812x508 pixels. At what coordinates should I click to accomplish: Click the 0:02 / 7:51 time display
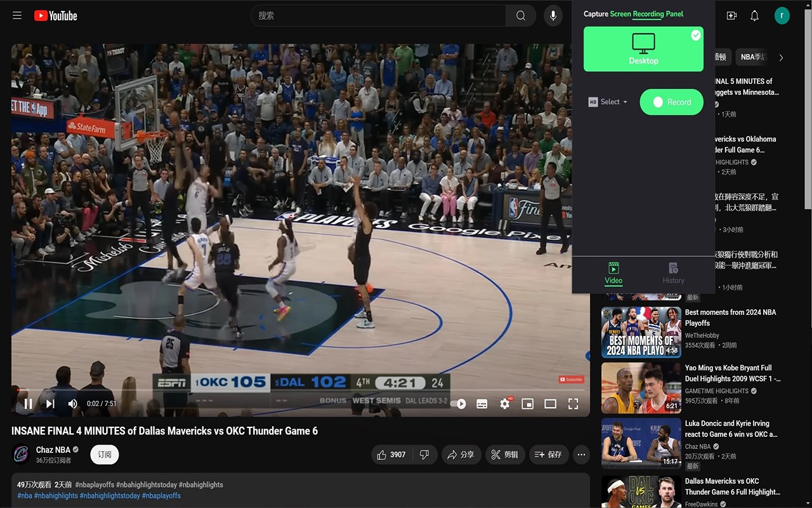tap(101, 404)
